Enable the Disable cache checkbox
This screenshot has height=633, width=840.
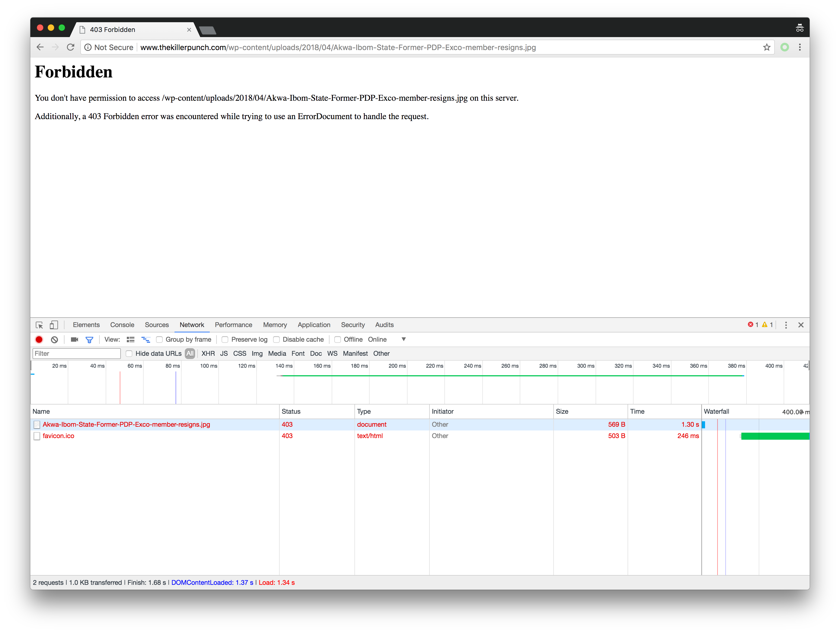click(x=276, y=339)
